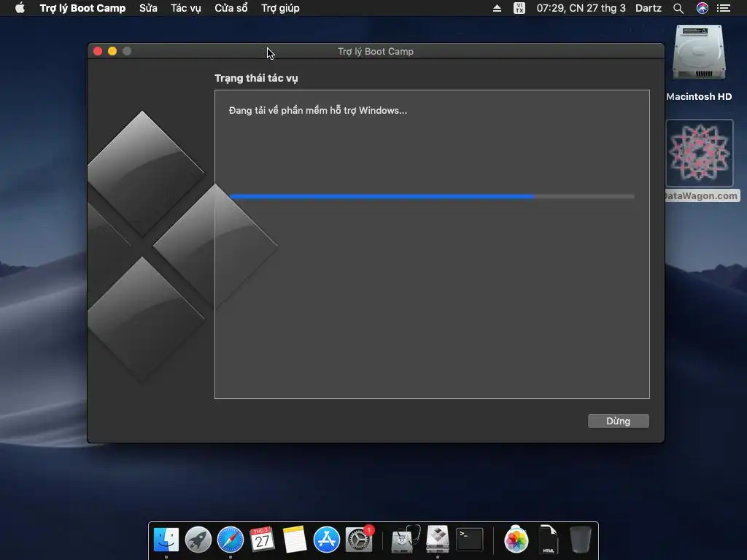The image size is (747, 560).
Task: Open App Store from the Dock
Action: pyautogui.click(x=326, y=540)
